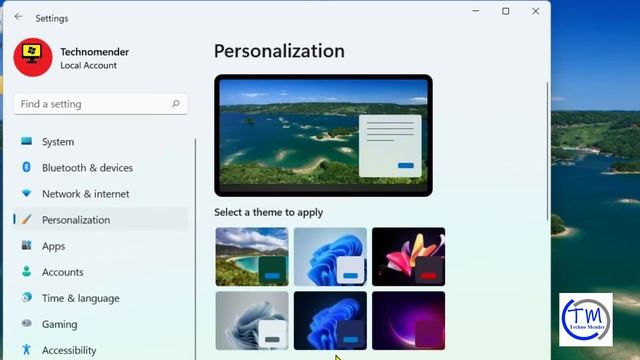Click the Personalization paintbrush icon
Image resolution: width=640 pixels, height=360 pixels.
[x=27, y=220]
